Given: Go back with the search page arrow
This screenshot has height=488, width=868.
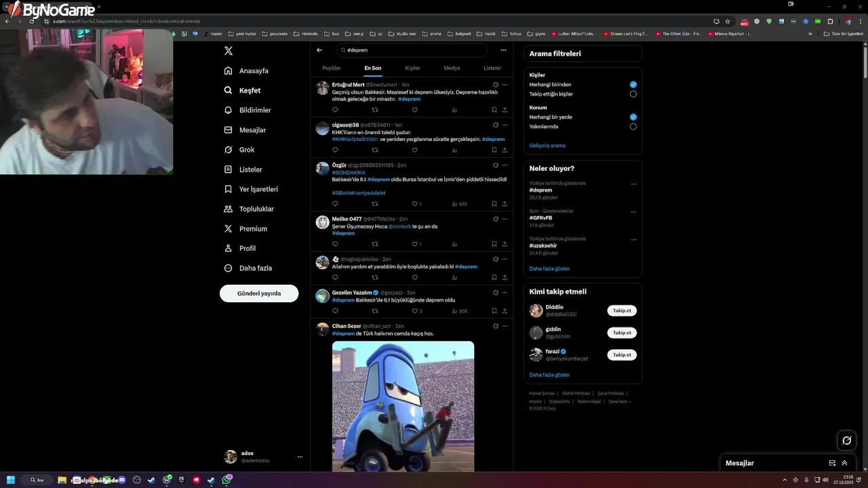Looking at the screenshot, I should pos(319,50).
